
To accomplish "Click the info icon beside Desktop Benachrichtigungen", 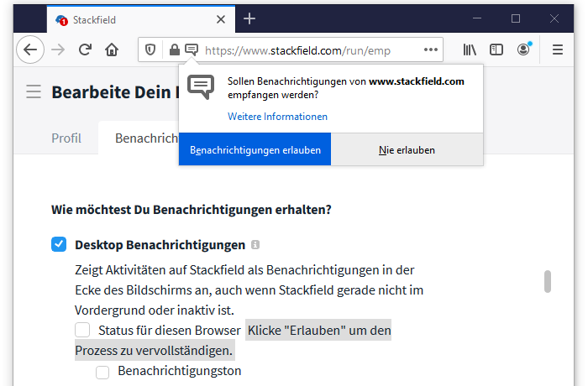I will pyautogui.click(x=255, y=245).
